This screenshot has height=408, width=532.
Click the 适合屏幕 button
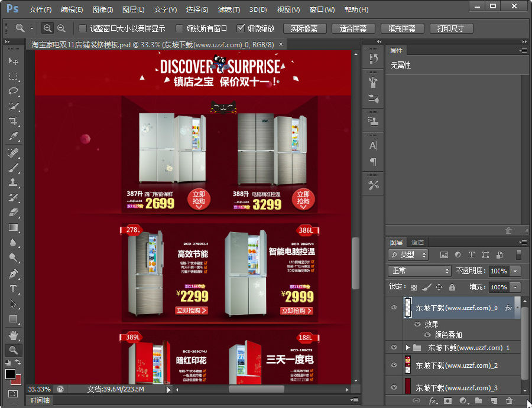[x=353, y=28]
